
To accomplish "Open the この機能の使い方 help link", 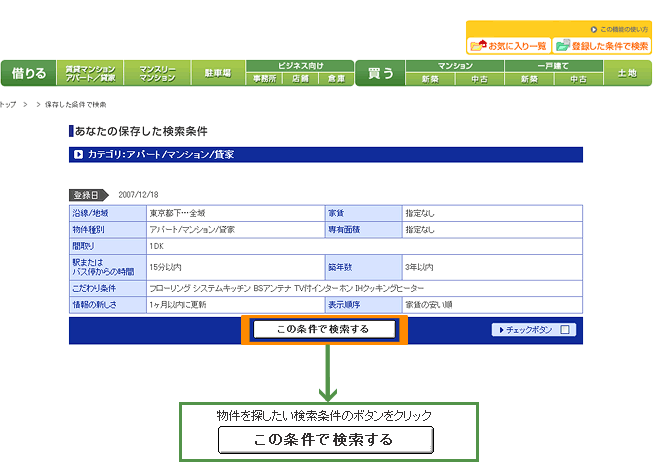I will 620,30.
